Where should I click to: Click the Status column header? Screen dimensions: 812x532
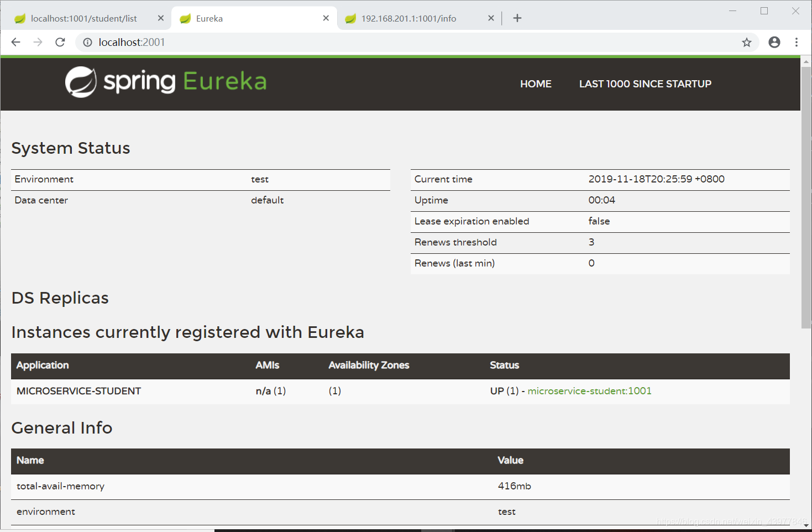504,365
